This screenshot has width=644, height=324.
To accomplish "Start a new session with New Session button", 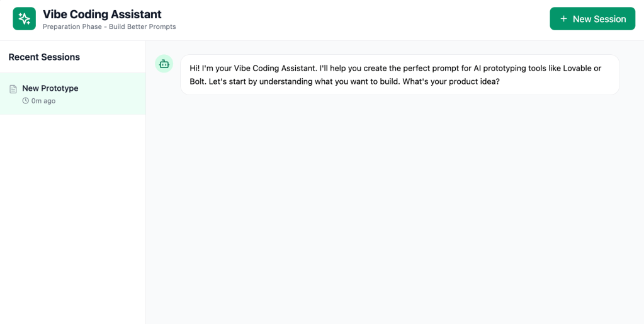I will 592,19.
